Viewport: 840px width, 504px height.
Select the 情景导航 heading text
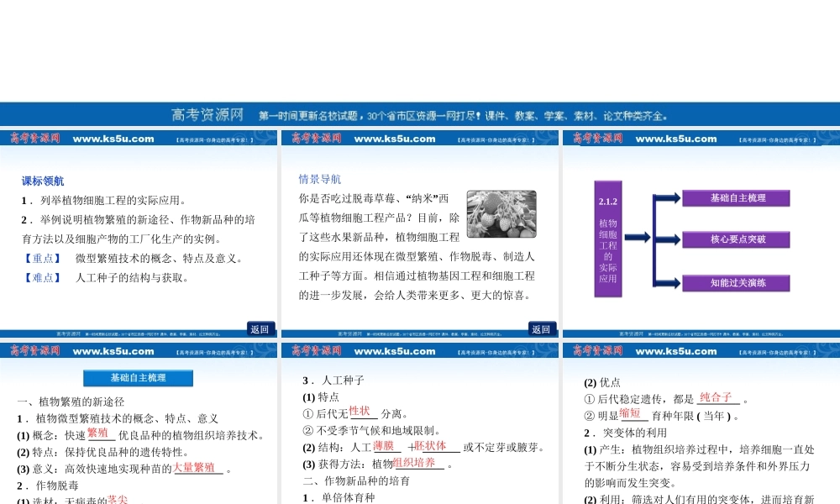click(x=320, y=180)
